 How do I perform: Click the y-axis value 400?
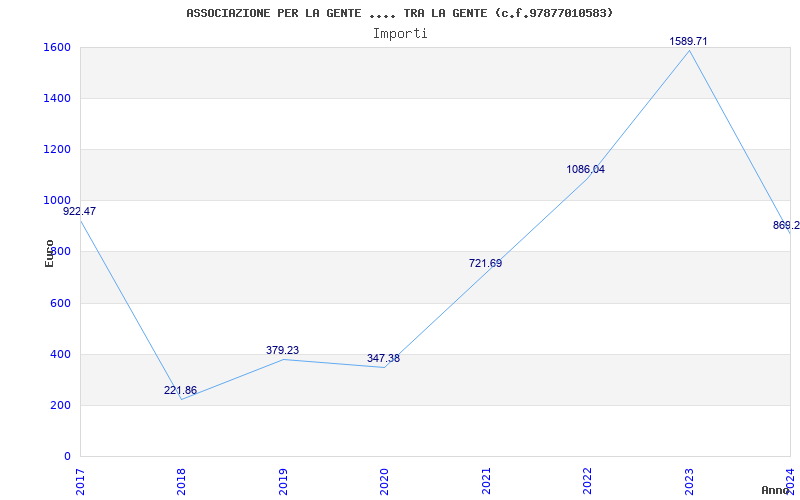tap(58, 355)
